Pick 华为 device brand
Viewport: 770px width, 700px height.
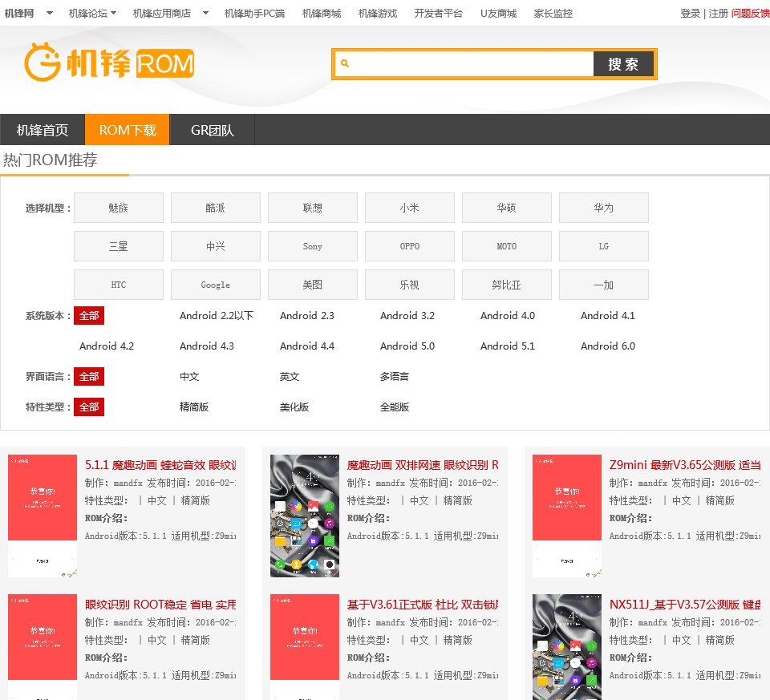click(603, 208)
